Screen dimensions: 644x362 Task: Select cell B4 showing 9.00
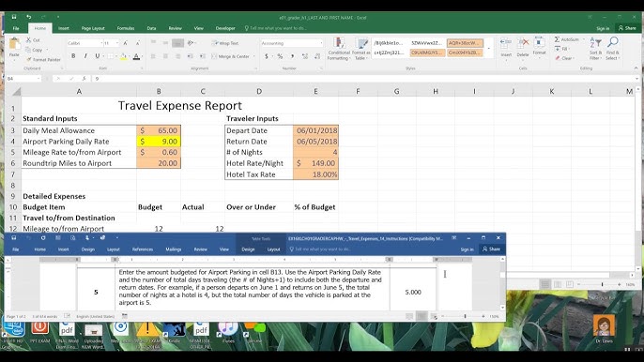click(x=159, y=142)
